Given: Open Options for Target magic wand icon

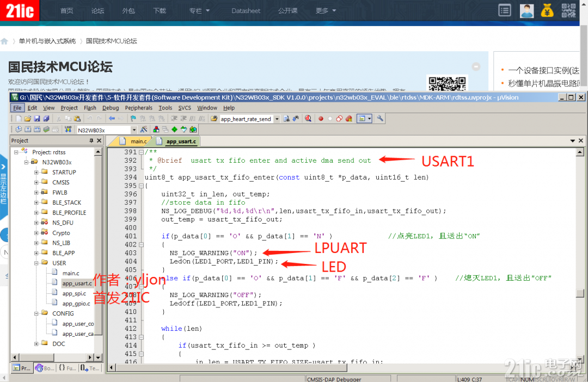Looking at the screenshot, I should click(x=143, y=130).
